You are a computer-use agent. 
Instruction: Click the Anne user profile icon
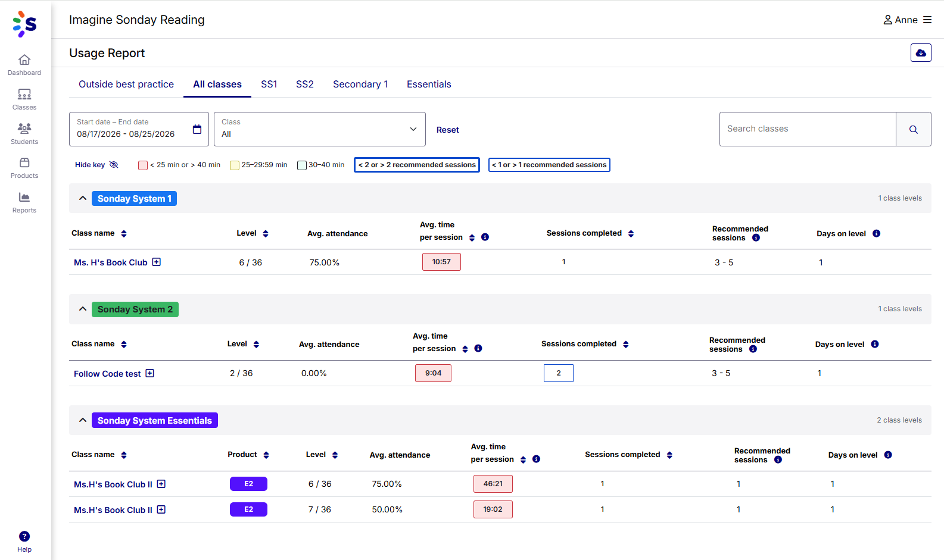[x=887, y=20]
